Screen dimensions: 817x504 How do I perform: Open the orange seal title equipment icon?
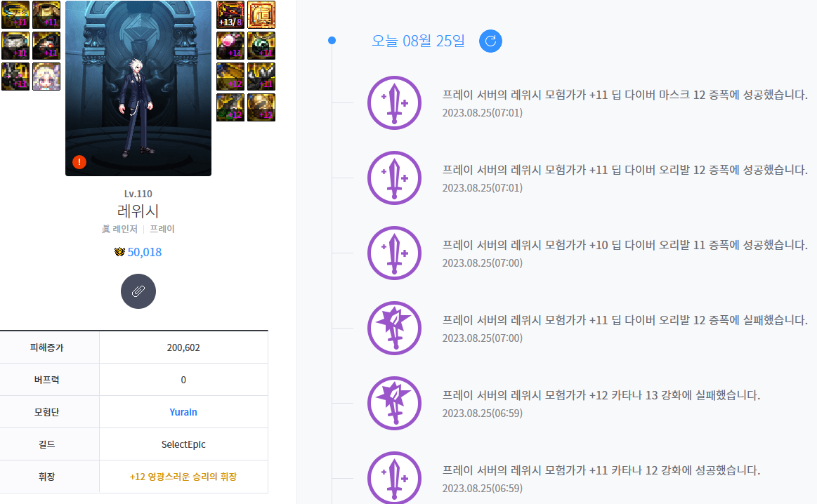tap(261, 15)
